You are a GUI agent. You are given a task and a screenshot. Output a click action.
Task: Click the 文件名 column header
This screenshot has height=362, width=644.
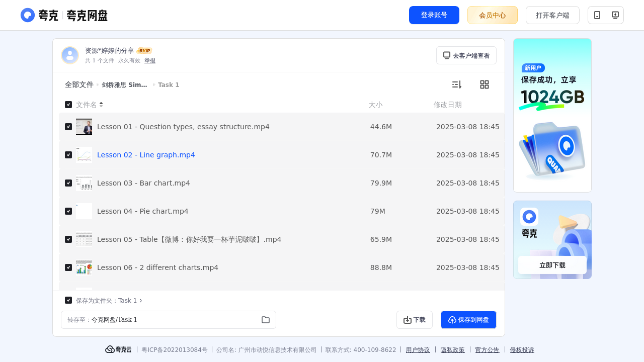coord(87,105)
